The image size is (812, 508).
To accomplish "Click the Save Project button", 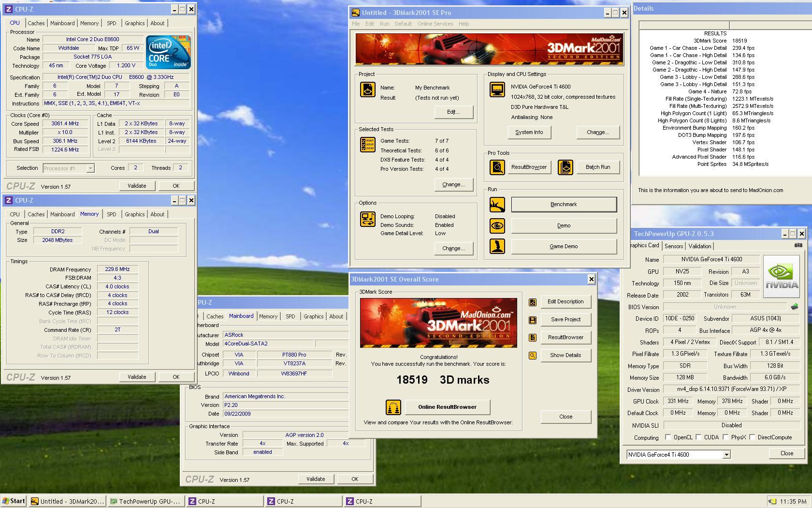I will pos(565,320).
